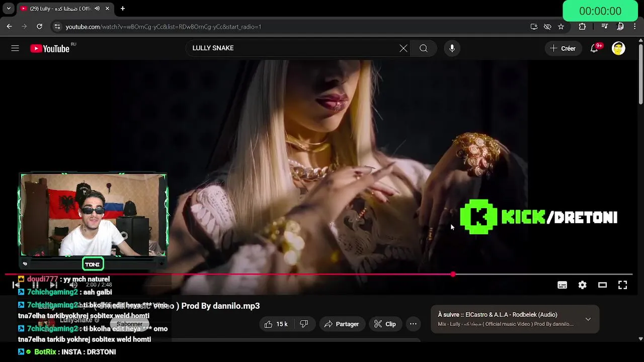Open a new browser tab

pos(123,9)
